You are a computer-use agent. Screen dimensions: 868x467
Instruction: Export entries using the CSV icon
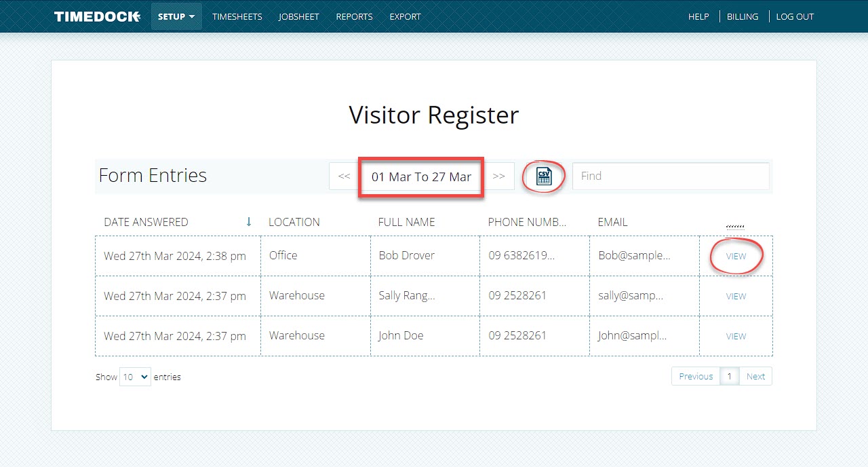click(x=544, y=176)
